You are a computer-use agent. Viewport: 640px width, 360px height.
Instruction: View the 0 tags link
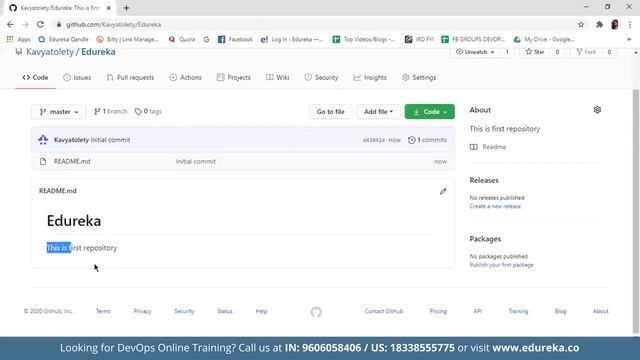click(148, 111)
